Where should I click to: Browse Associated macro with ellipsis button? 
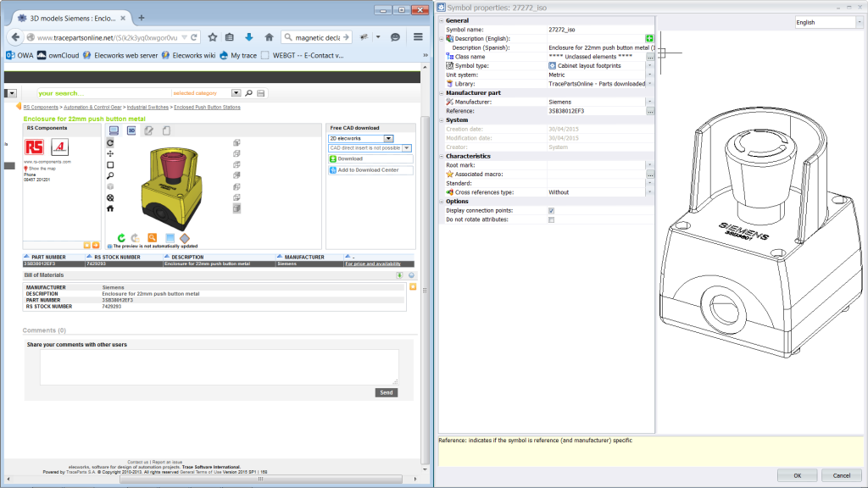(x=650, y=175)
